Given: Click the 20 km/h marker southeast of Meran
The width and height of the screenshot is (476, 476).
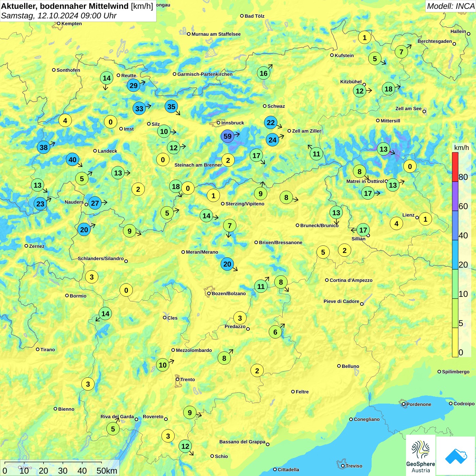Looking at the screenshot, I should 227,264.
